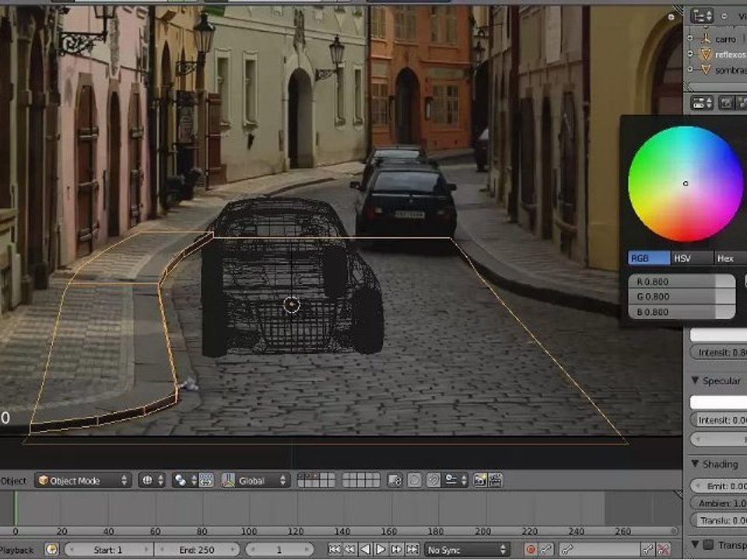Viewport: 747px width, 560px height.
Task: Click the play animation button
Action: coord(381,550)
